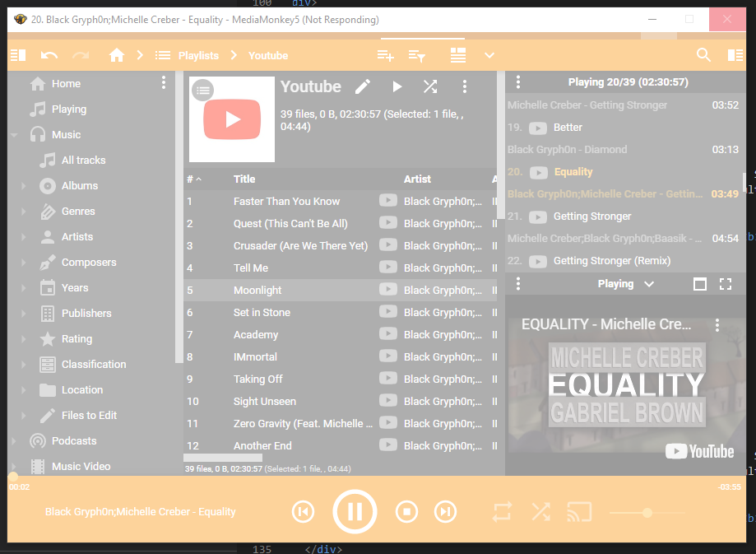Screen dimensions: 756x554
Task: Open the view options dropdown chevron
Action: pos(489,55)
